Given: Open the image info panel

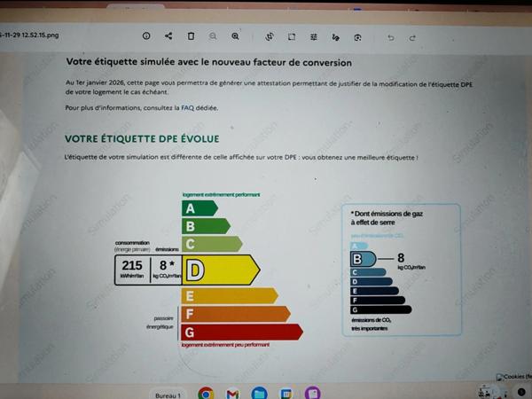Looking at the screenshot, I should point(146,36).
